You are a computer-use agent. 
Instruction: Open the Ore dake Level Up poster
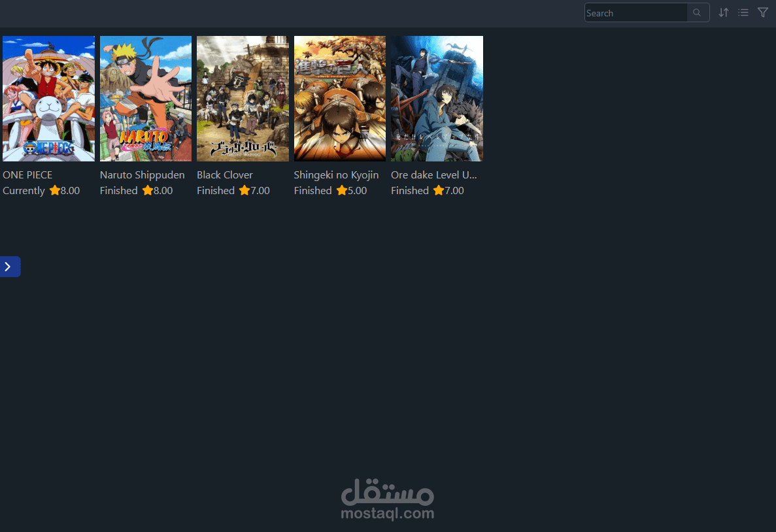pyautogui.click(x=437, y=99)
